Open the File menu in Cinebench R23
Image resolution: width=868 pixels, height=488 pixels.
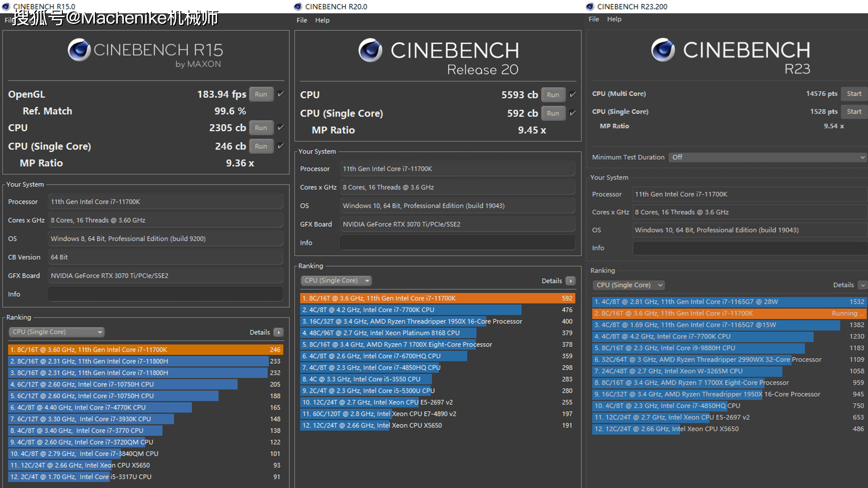tap(594, 19)
